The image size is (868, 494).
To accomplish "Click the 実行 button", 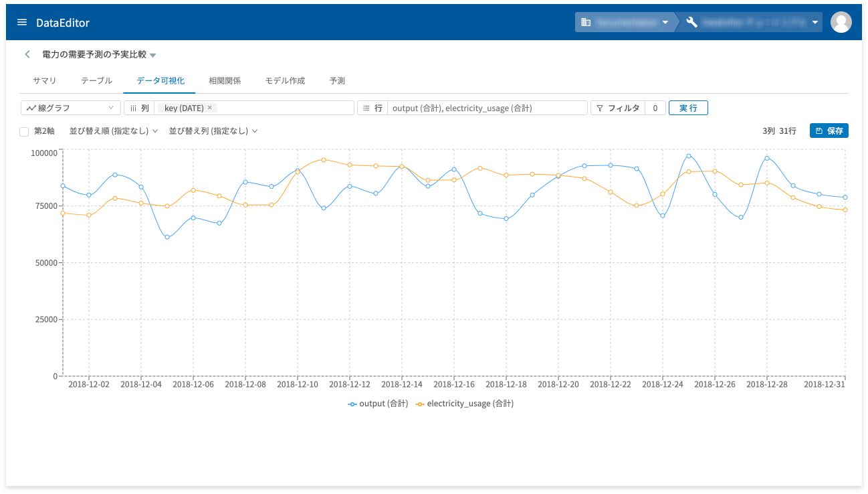I will coord(688,108).
